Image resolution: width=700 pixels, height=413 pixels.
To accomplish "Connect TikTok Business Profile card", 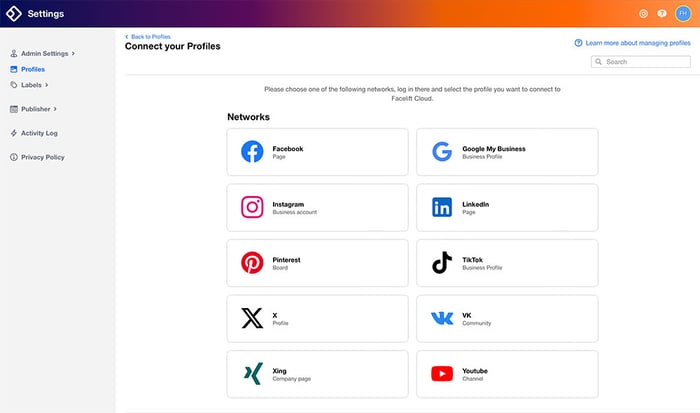I will tap(507, 263).
